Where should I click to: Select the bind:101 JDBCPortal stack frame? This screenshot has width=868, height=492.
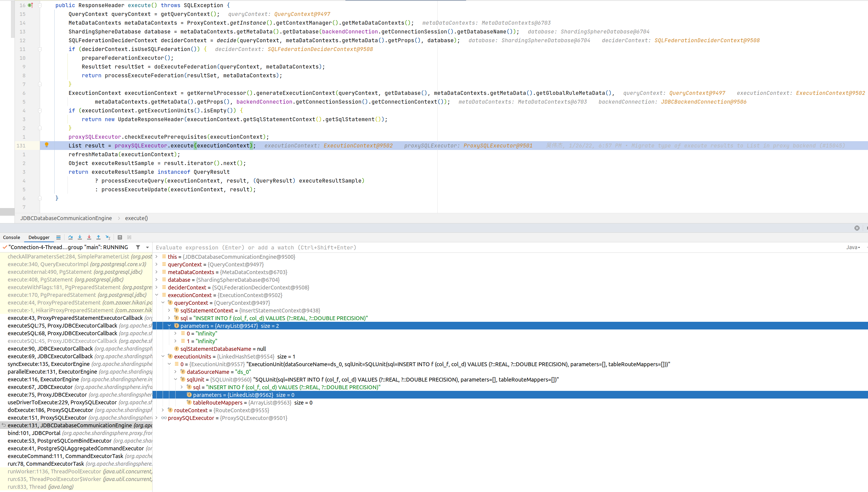34,433
